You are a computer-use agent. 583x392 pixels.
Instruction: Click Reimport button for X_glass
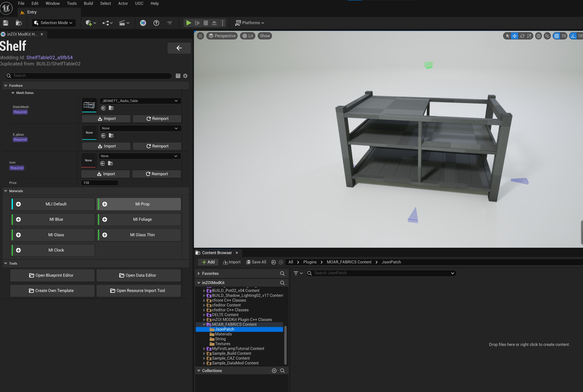[x=157, y=146]
